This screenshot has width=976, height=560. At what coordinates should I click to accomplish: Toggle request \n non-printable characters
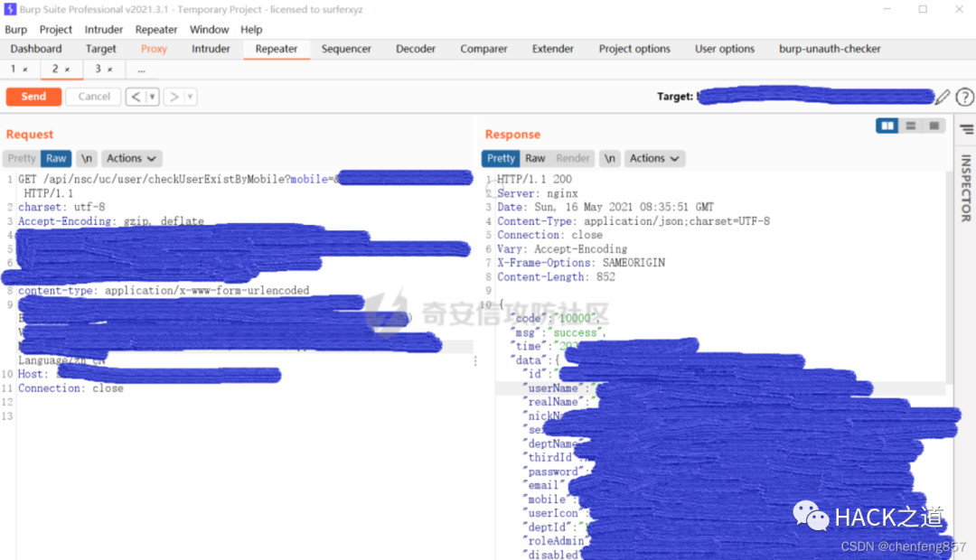click(x=87, y=158)
